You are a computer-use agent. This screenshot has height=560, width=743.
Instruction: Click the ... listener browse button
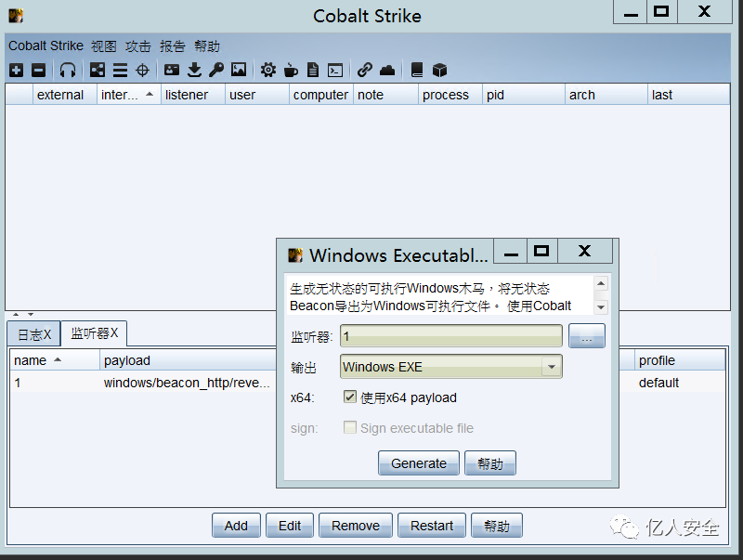click(587, 336)
